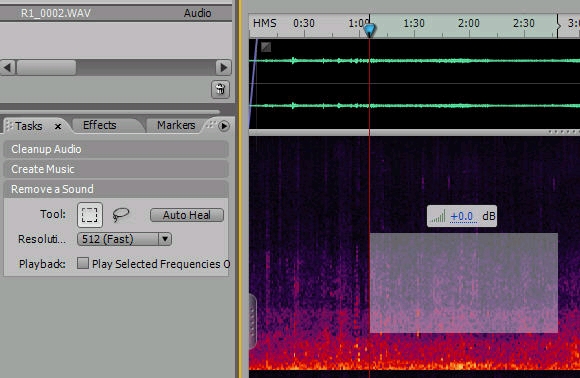Expand the Create Music task
580x378 pixels.
(x=116, y=169)
